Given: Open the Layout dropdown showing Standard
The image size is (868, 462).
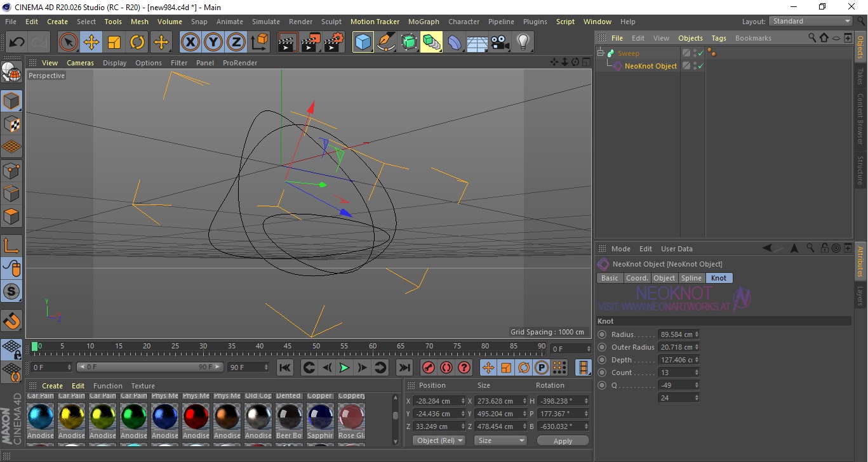Looking at the screenshot, I should click(x=811, y=21).
